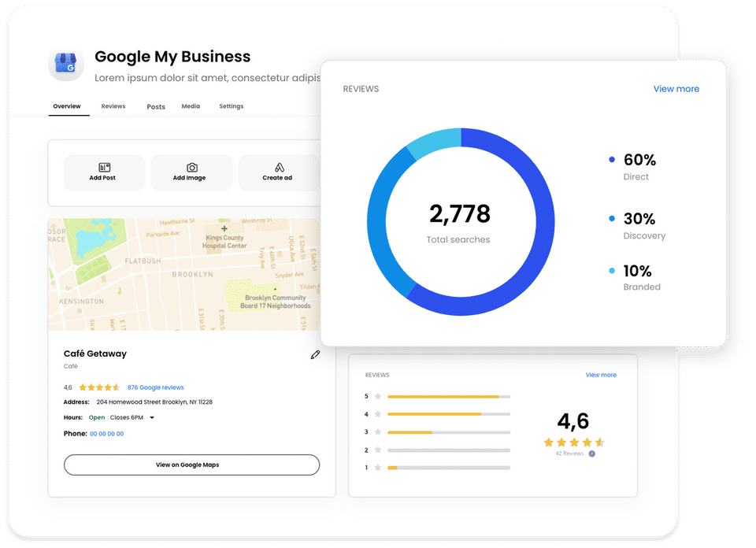Click View more in the rating breakdown card
Image resolution: width=756 pixels, height=548 pixels.
601,375
